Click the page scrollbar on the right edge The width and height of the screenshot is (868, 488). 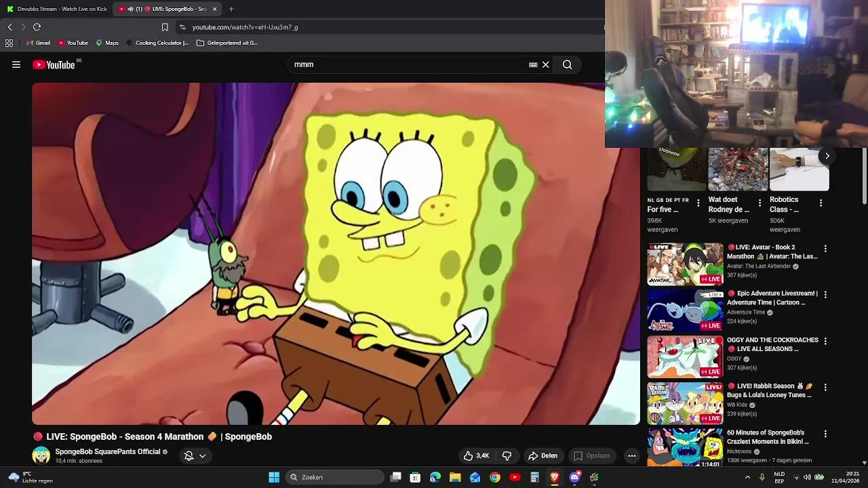(864, 176)
